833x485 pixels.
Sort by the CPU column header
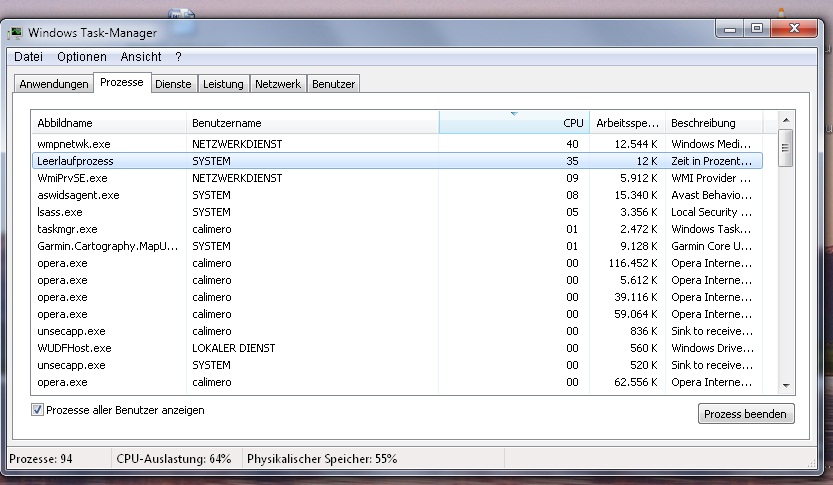(514, 123)
